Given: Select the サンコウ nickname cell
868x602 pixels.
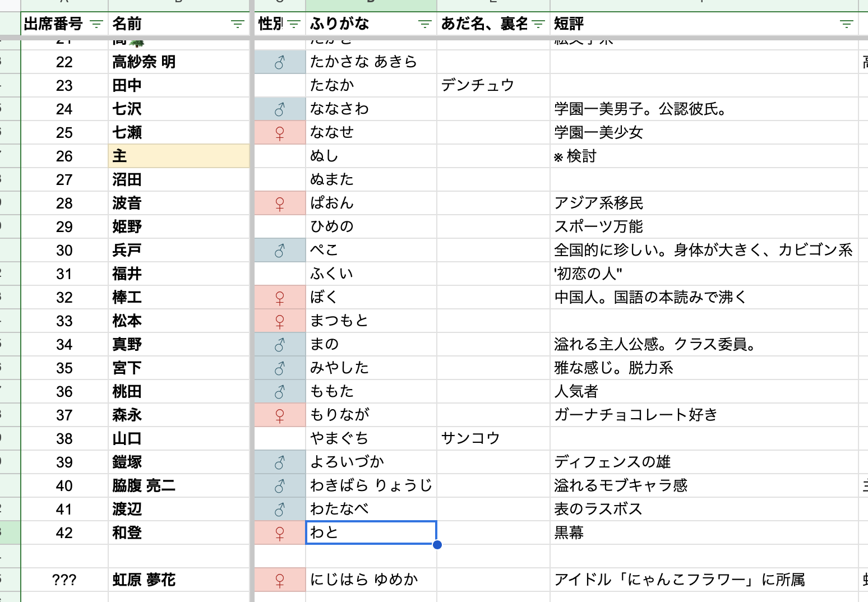Looking at the screenshot, I should pyautogui.click(x=492, y=439).
